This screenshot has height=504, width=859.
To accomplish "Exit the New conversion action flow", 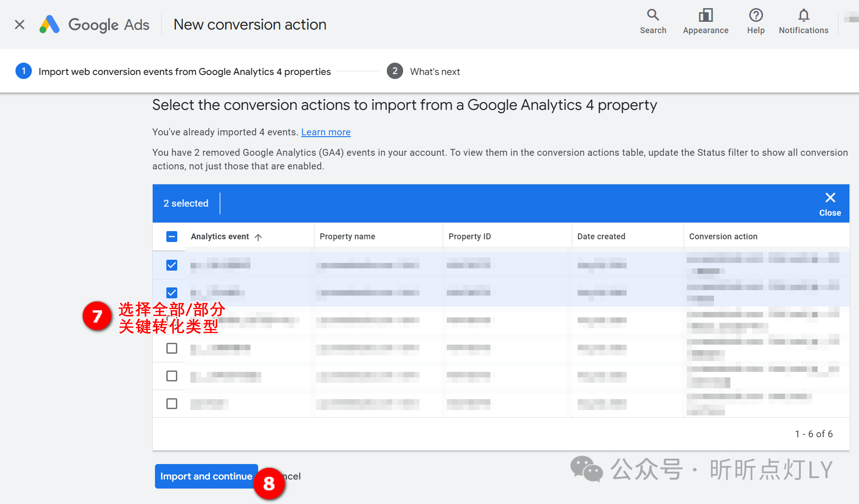I will [x=19, y=25].
